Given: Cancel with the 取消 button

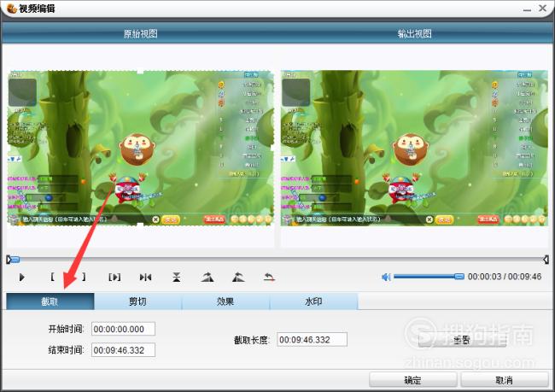Looking at the screenshot, I should point(504,380).
